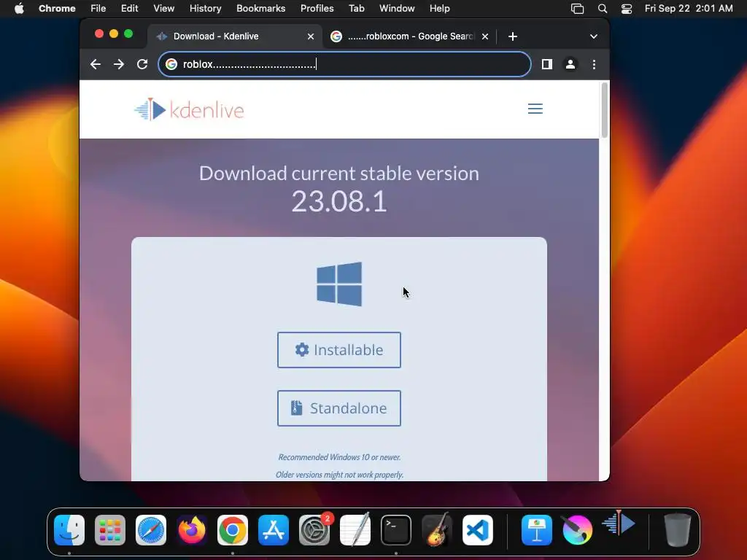Launch Safari from the dock
Viewport: 747px width, 560px height.
(x=151, y=529)
